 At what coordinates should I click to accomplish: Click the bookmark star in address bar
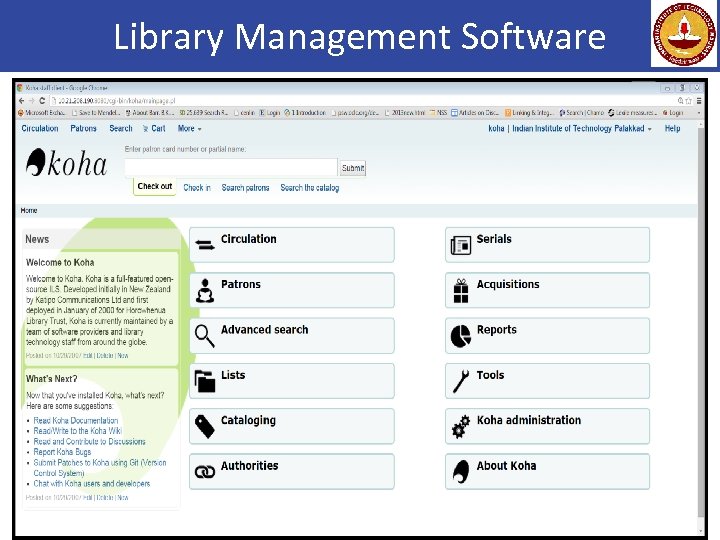[x=689, y=101]
